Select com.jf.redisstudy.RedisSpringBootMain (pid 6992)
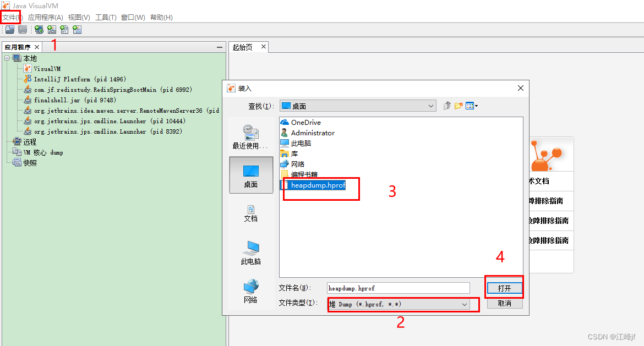Image resolution: width=644 pixels, height=346 pixels. (108, 90)
